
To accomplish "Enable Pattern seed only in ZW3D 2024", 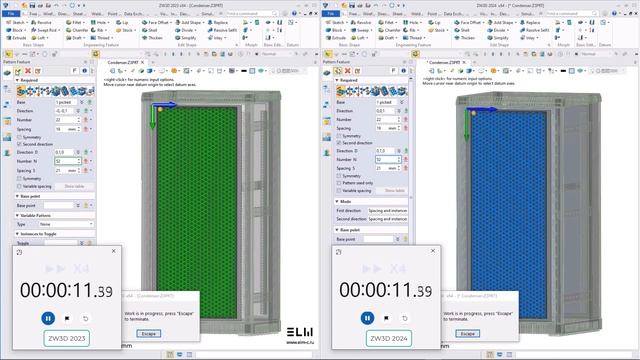I will pos(339,183).
